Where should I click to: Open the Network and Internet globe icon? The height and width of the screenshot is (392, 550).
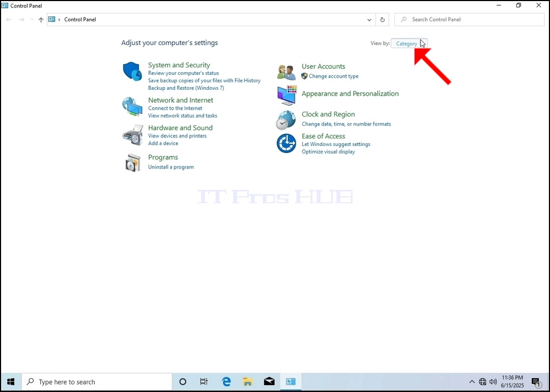click(132, 106)
